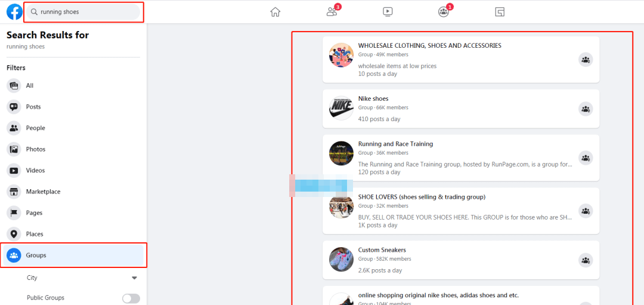Open the Watch video icon

click(x=388, y=12)
